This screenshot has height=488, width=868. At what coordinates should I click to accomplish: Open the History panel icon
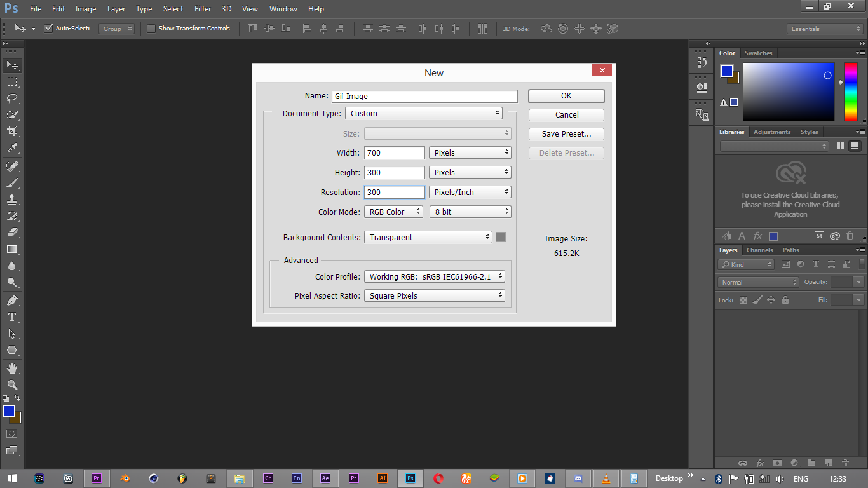point(702,62)
